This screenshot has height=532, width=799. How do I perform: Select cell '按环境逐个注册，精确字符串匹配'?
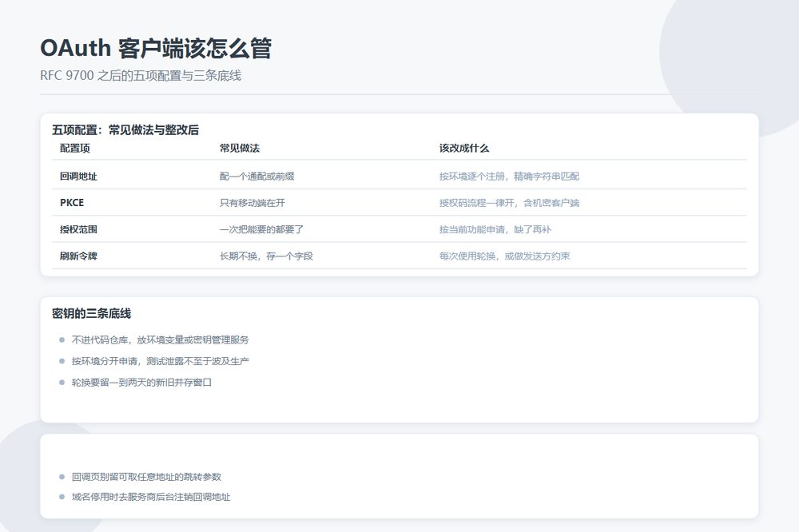[509, 177]
